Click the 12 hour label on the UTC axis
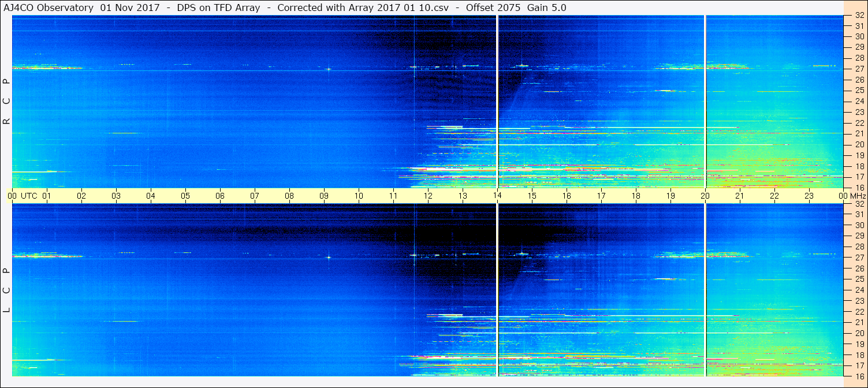868x388 pixels. click(x=428, y=196)
